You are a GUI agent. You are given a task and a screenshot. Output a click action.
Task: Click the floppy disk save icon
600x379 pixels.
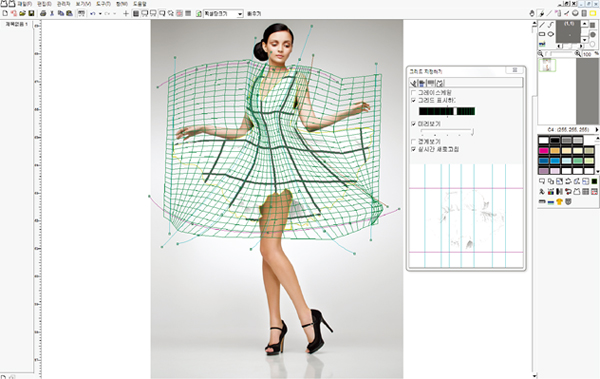31,13
